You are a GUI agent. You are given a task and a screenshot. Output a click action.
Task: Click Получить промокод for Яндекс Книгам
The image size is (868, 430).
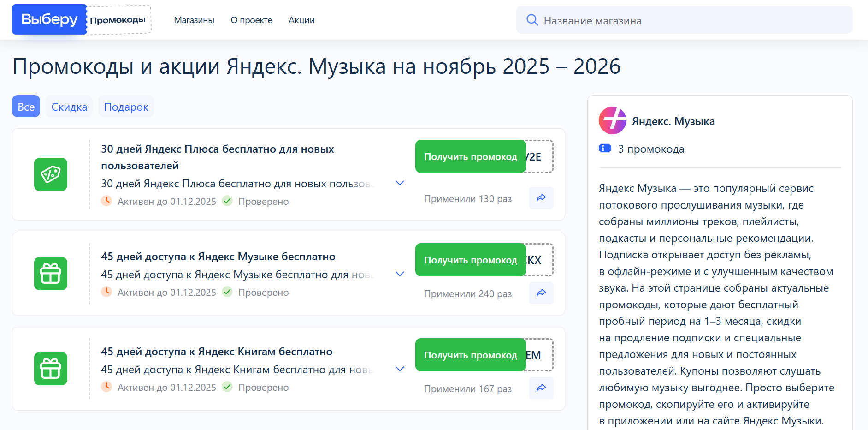click(x=470, y=355)
